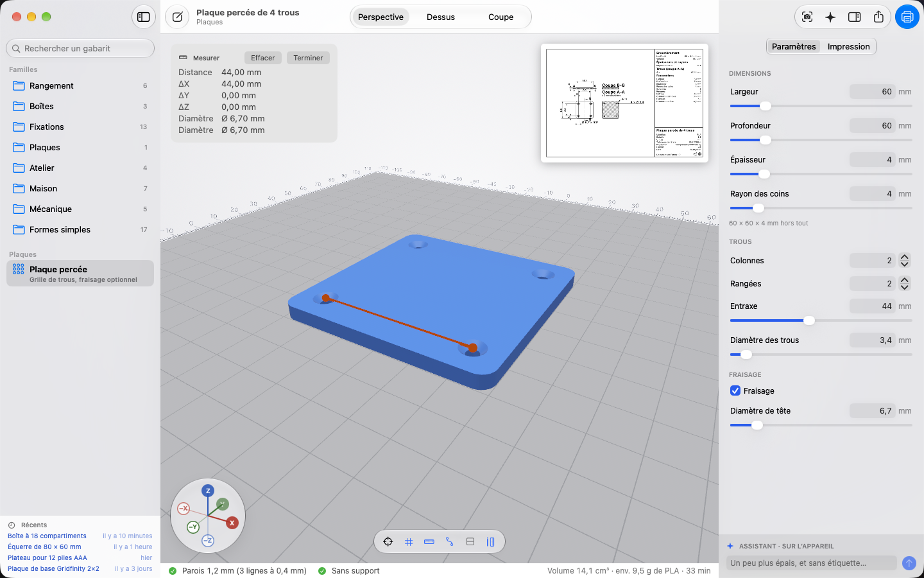Image resolution: width=924 pixels, height=578 pixels.
Task: Open the Impression tab
Action: click(848, 46)
